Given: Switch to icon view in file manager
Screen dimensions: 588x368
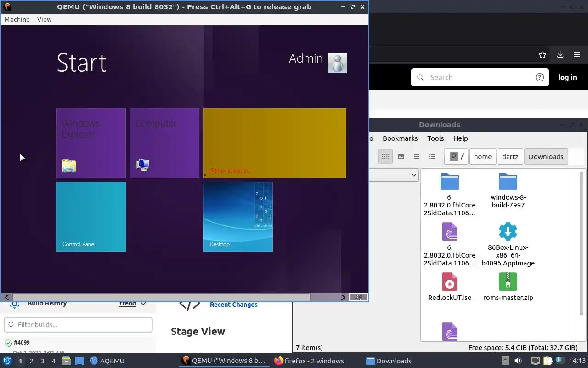Looking at the screenshot, I should [x=385, y=156].
